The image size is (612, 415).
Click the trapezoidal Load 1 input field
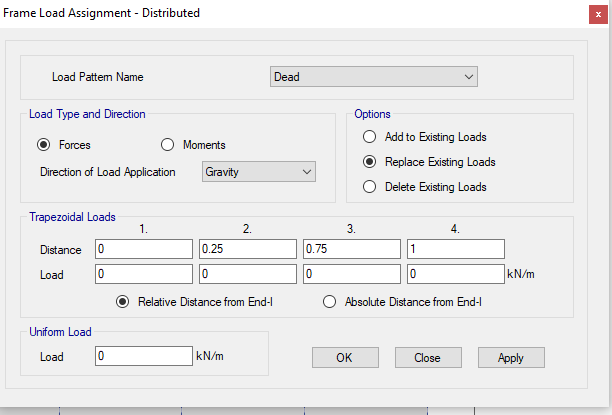tap(143, 273)
